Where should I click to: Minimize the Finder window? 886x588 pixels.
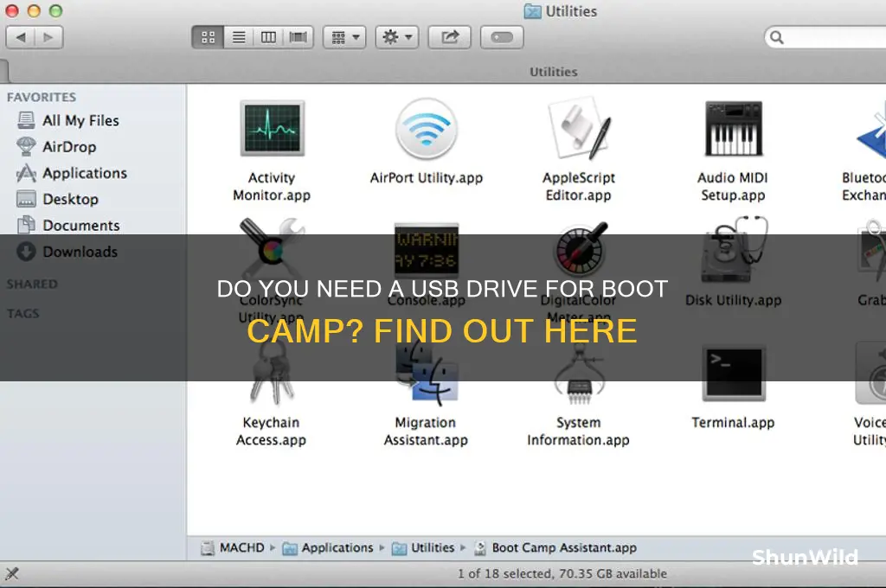(34, 10)
